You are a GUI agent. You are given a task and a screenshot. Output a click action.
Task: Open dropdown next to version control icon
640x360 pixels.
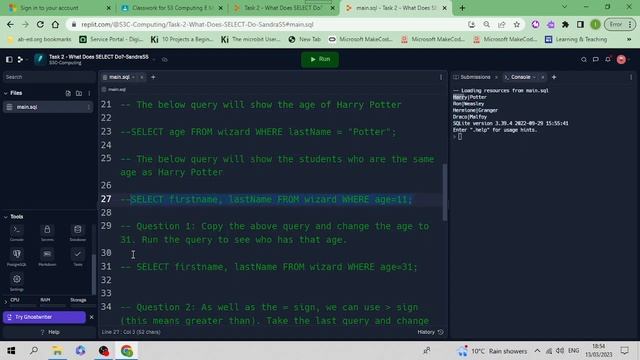27,60
